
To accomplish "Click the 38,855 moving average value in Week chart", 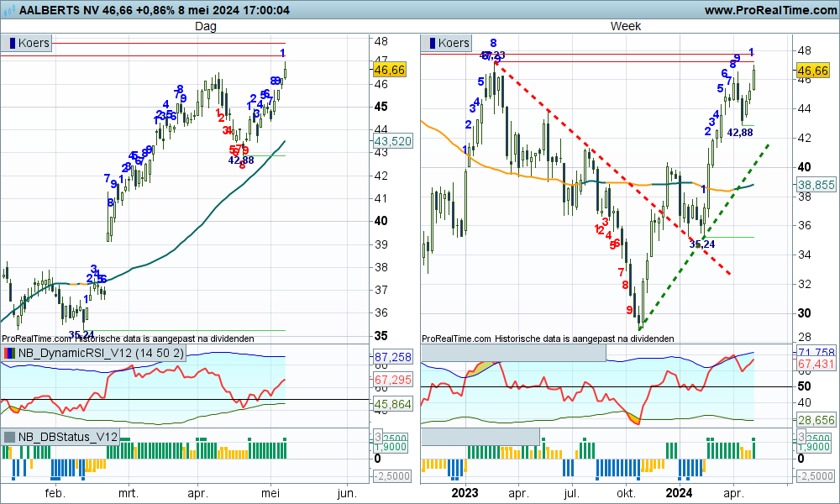I will (816, 186).
